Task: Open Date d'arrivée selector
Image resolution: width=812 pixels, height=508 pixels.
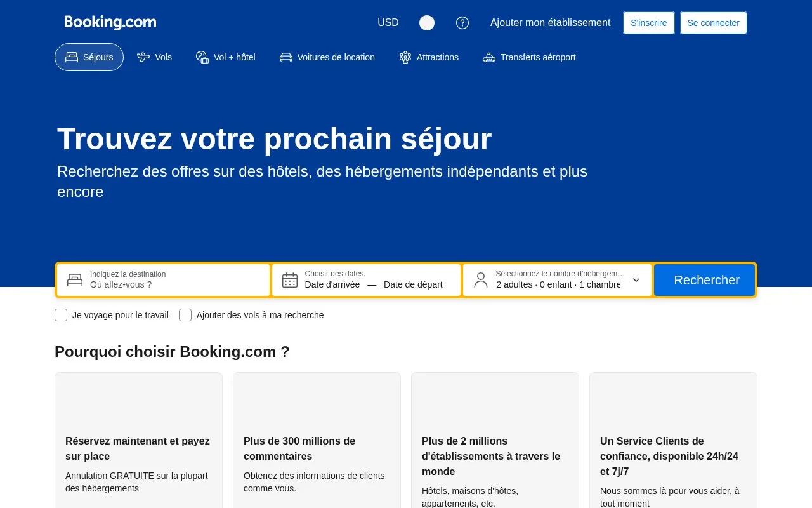Action: [x=332, y=284]
